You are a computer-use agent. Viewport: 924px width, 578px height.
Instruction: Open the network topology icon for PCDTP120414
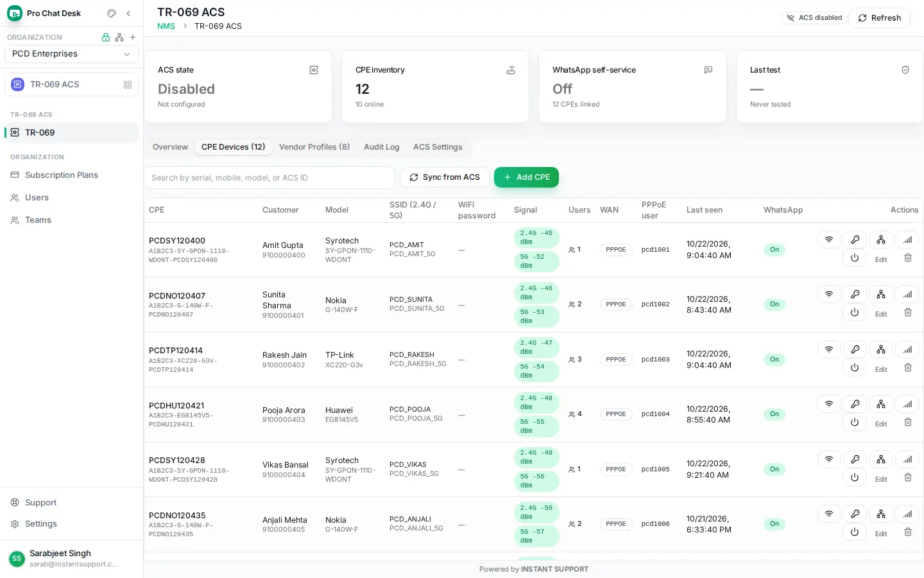click(x=881, y=349)
